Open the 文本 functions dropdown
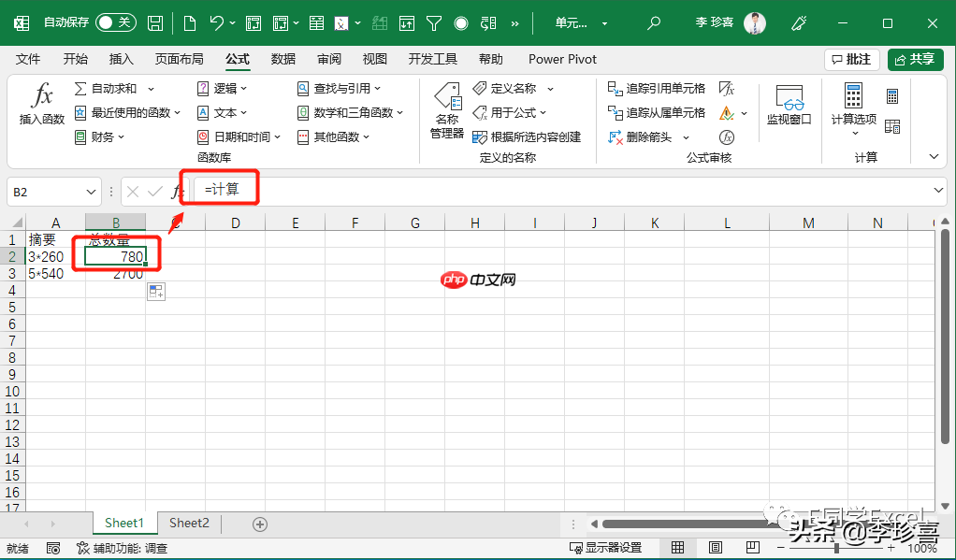This screenshot has height=560, width=956. [244, 113]
